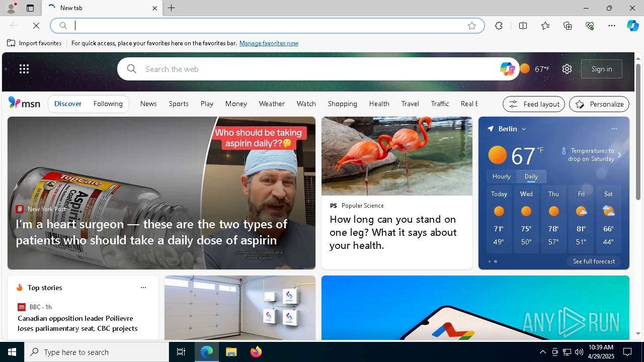
Task: Show next weather alert arrow
Action: click(x=619, y=155)
